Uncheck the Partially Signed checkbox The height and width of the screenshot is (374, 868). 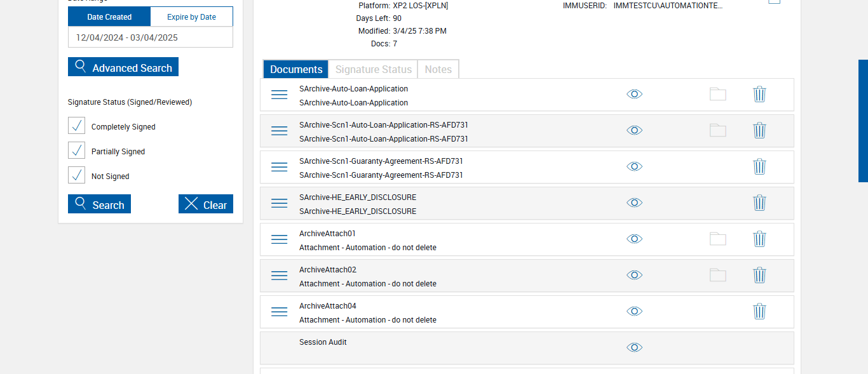click(x=76, y=150)
